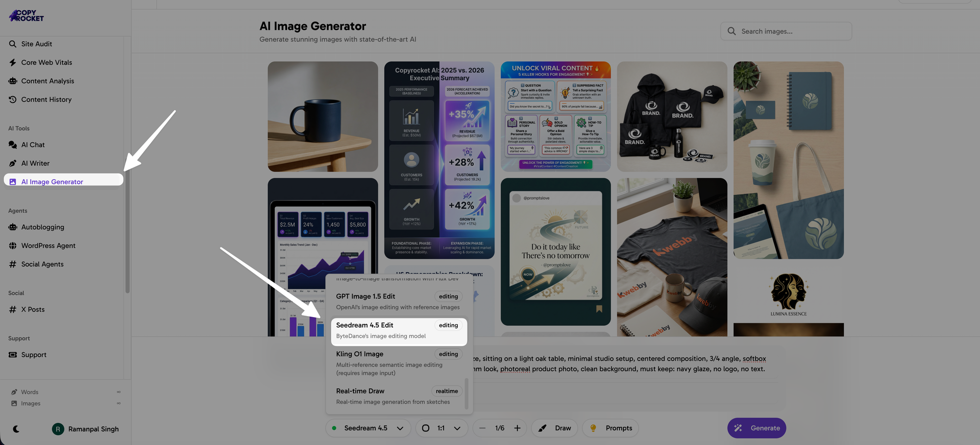Open the AI Writer tool
The width and height of the screenshot is (980, 445).
pyautogui.click(x=35, y=163)
